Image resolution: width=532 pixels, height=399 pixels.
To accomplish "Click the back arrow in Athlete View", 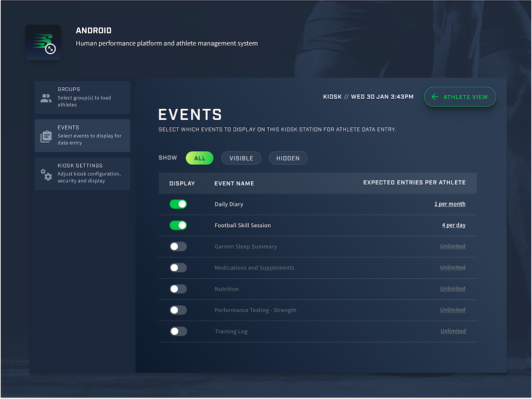I will coord(435,97).
